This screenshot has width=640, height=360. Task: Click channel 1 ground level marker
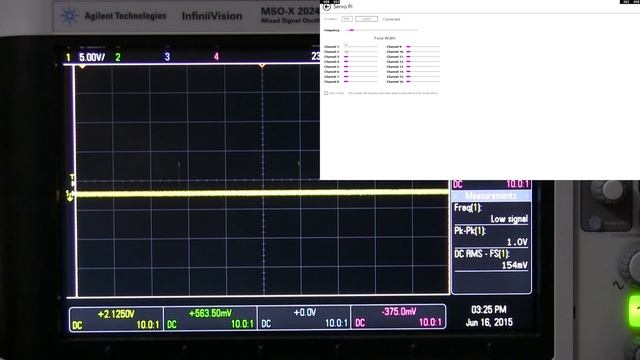coord(70,196)
